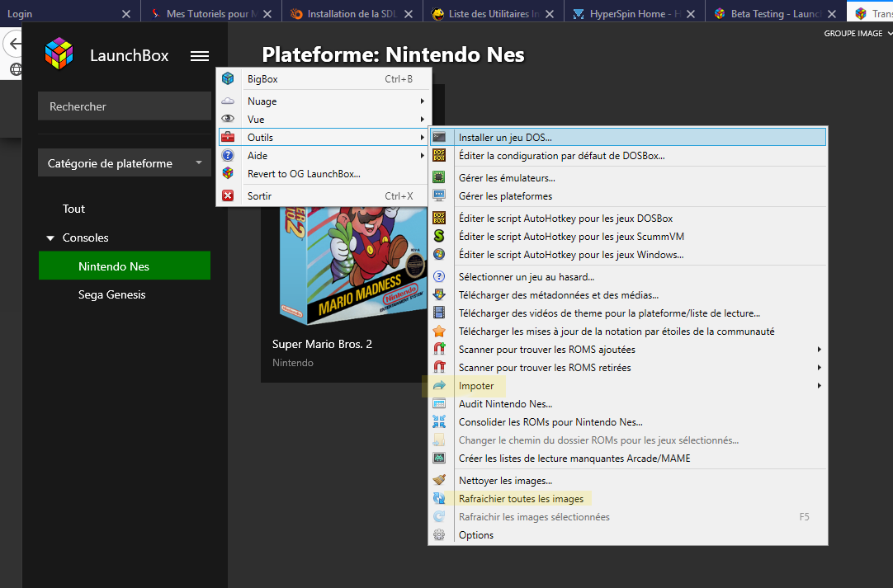Click the download metadata arrow icon
The height and width of the screenshot is (588, 893).
[439, 295]
